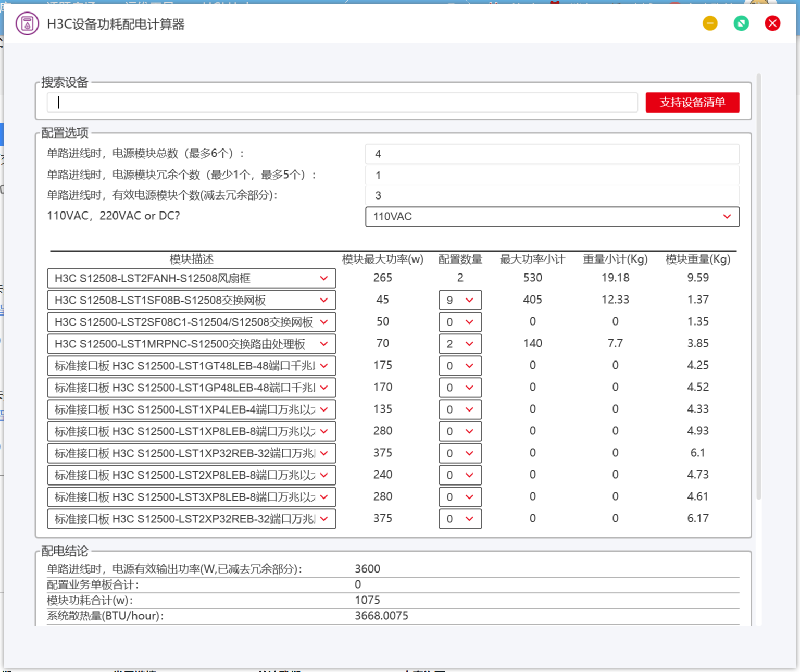Screen dimensions: 800x672
Task: Click the red 支持设备清单 button
Action: point(692,103)
